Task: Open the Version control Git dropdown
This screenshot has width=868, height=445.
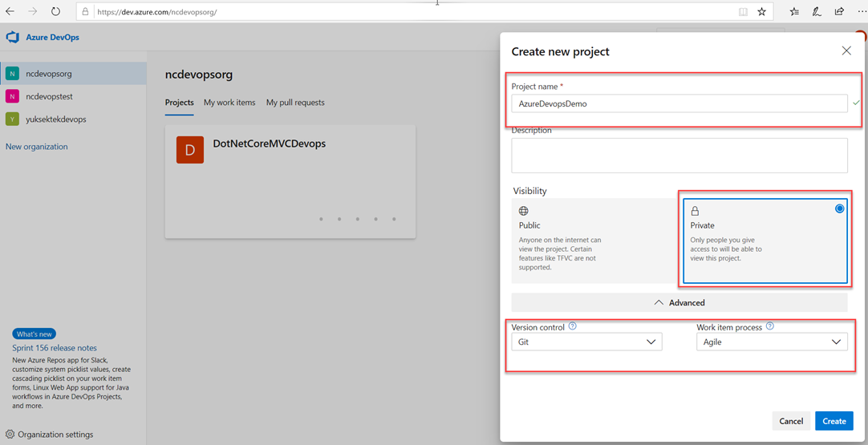Action: point(586,342)
